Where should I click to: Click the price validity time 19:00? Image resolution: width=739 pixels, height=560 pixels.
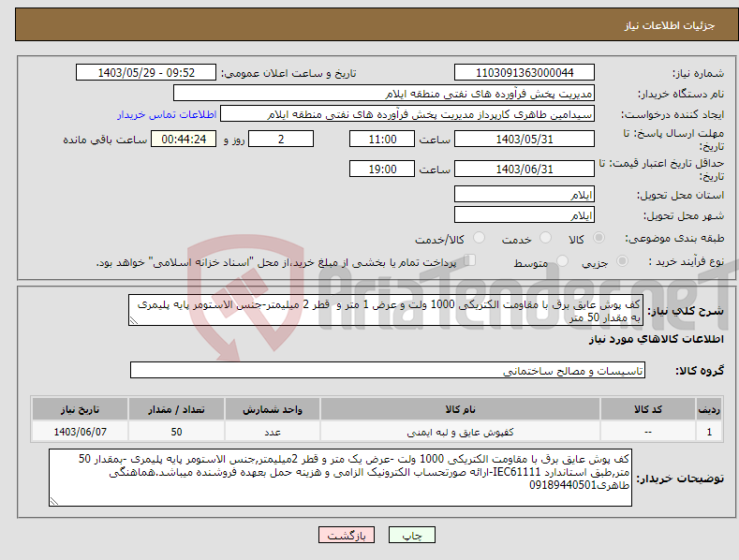coord(382,169)
